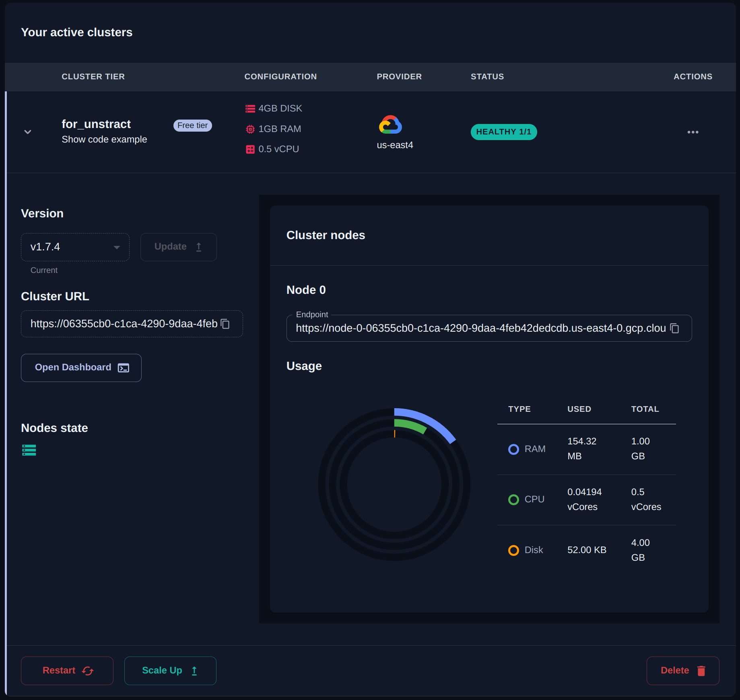Image resolution: width=740 pixels, height=700 pixels.
Task: Click the Node 0 heading
Action: (306, 290)
